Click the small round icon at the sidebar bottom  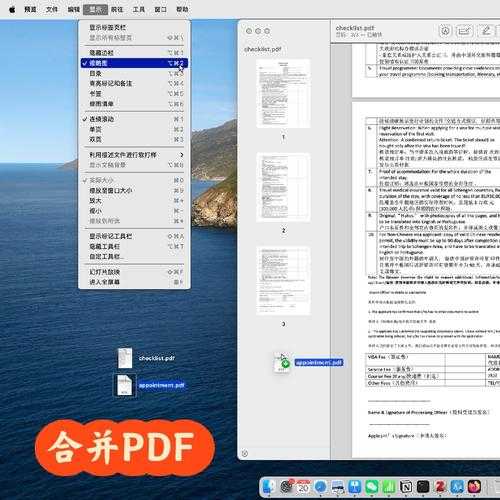point(245,453)
